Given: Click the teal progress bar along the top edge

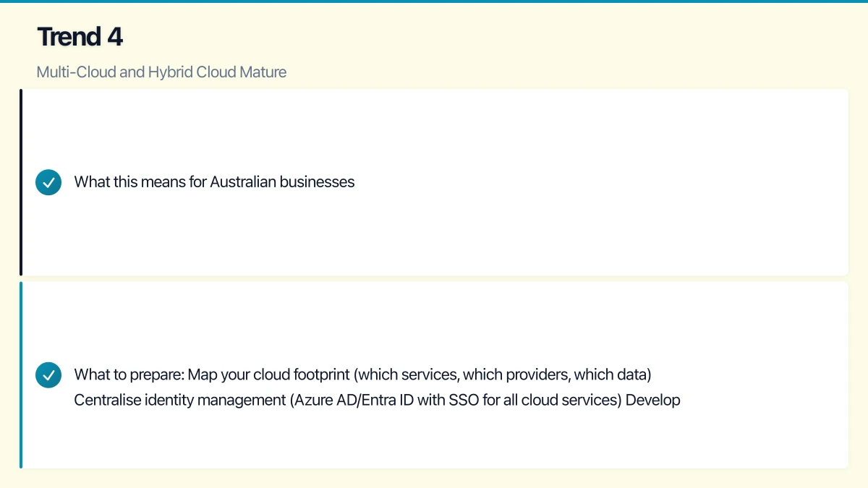Looking at the screenshot, I should [434, 3].
